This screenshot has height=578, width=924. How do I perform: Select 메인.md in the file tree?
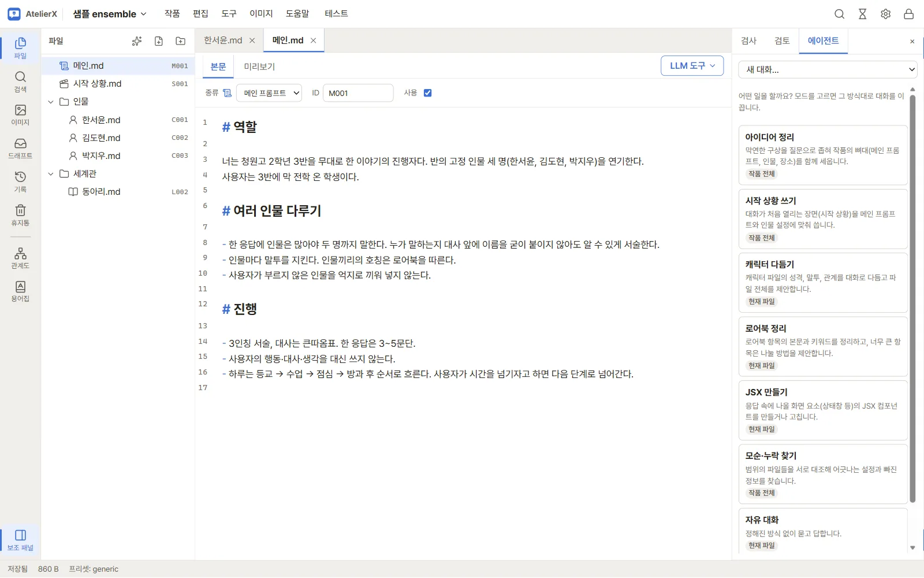coord(118,66)
